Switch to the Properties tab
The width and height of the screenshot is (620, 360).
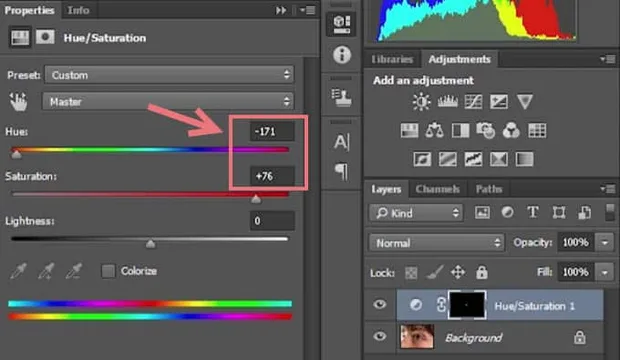29,10
